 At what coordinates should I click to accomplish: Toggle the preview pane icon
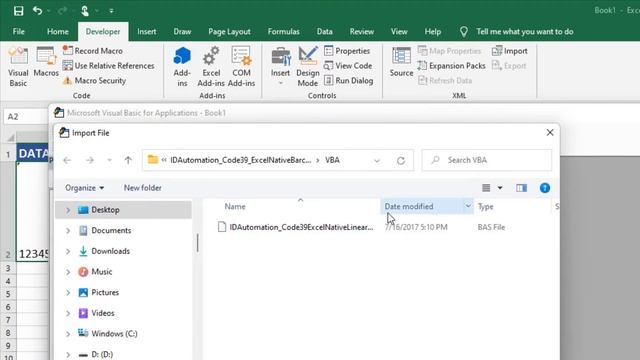(x=521, y=188)
